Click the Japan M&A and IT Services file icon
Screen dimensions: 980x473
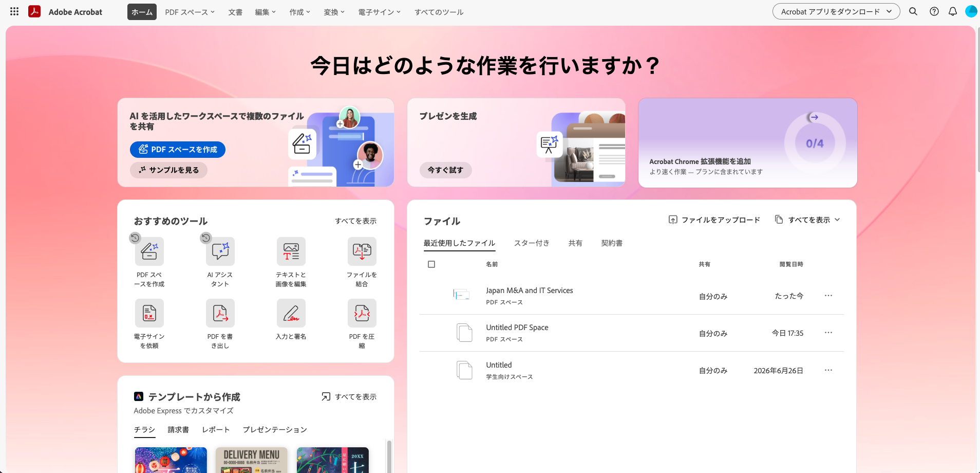coord(461,295)
